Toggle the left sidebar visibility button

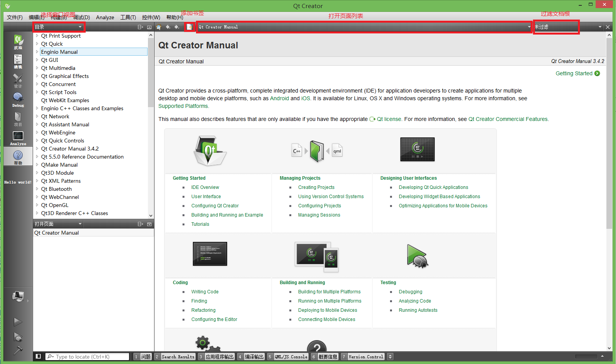(x=38, y=356)
